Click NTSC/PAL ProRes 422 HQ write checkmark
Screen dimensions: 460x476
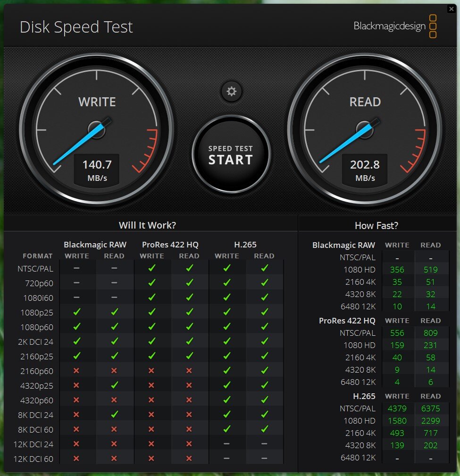152,268
